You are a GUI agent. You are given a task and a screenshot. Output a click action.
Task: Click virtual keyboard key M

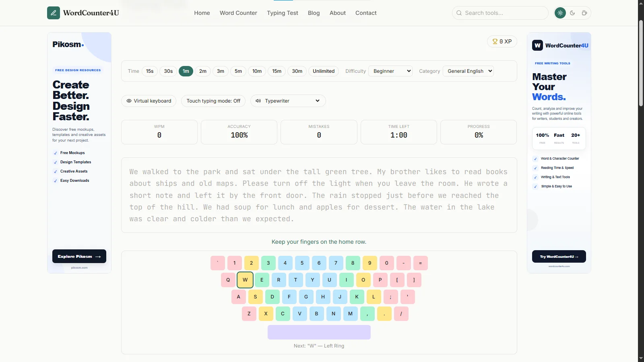click(351, 314)
